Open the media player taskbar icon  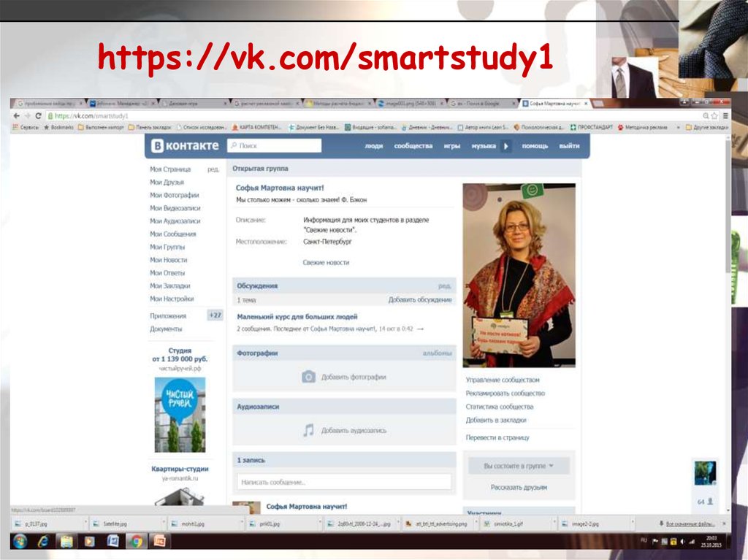coord(89,542)
